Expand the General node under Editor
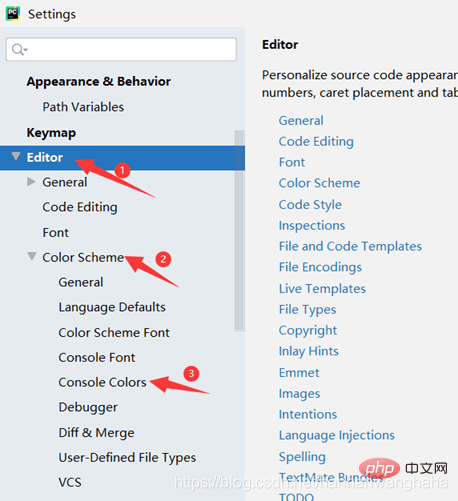Viewport: 458px width, 501px height. 31,182
